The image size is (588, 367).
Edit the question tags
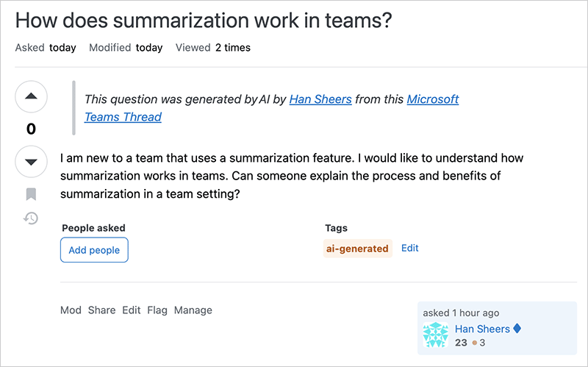(x=409, y=248)
